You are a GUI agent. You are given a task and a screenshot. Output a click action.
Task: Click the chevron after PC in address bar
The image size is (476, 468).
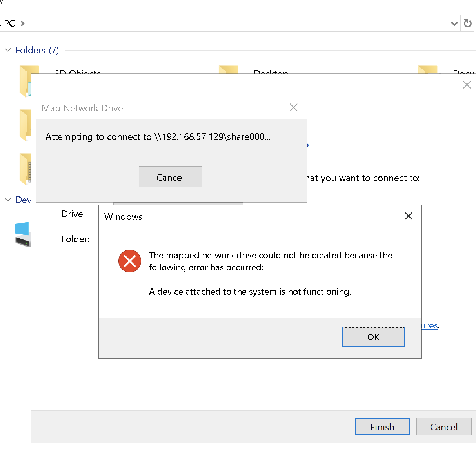click(x=23, y=24)
